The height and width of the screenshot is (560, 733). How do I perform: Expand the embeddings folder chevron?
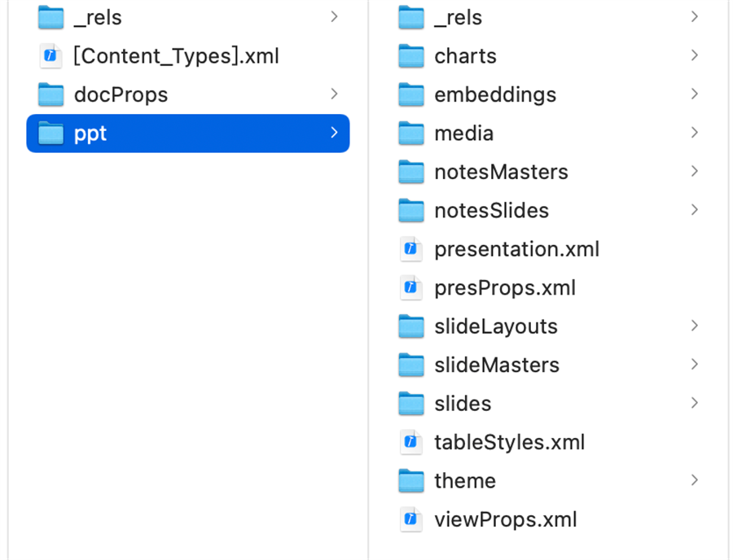[x=695, y=94]
